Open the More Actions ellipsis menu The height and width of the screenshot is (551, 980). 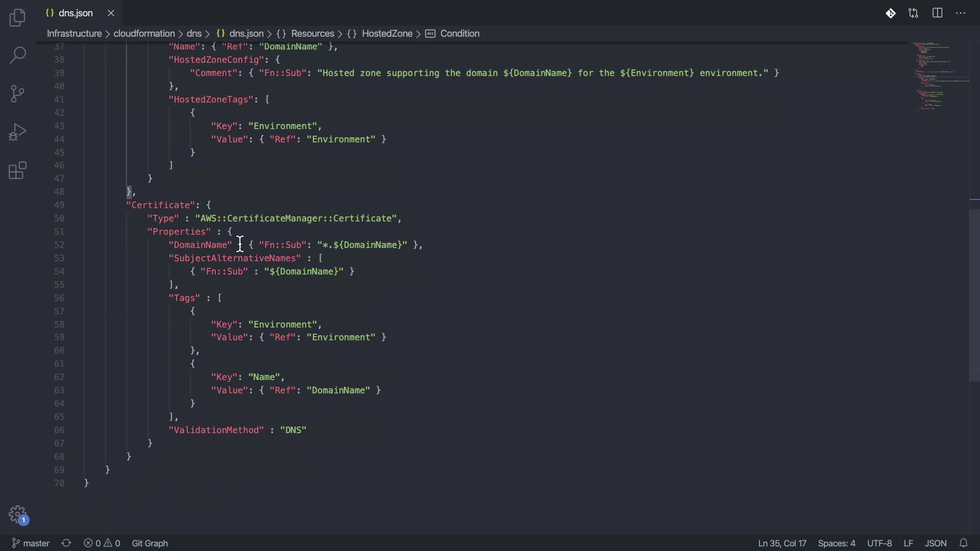coord(961,13)
